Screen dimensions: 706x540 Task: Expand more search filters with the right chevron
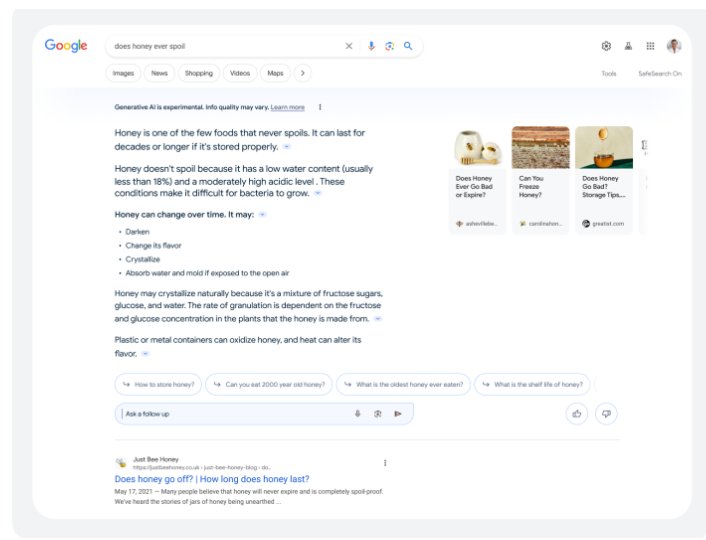pos(303,73)
